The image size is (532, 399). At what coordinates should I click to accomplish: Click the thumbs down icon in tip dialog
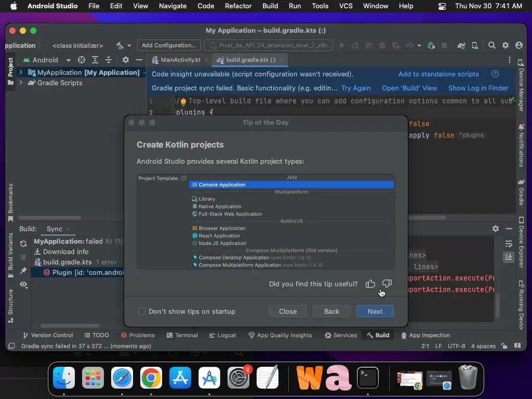point(387,283)
